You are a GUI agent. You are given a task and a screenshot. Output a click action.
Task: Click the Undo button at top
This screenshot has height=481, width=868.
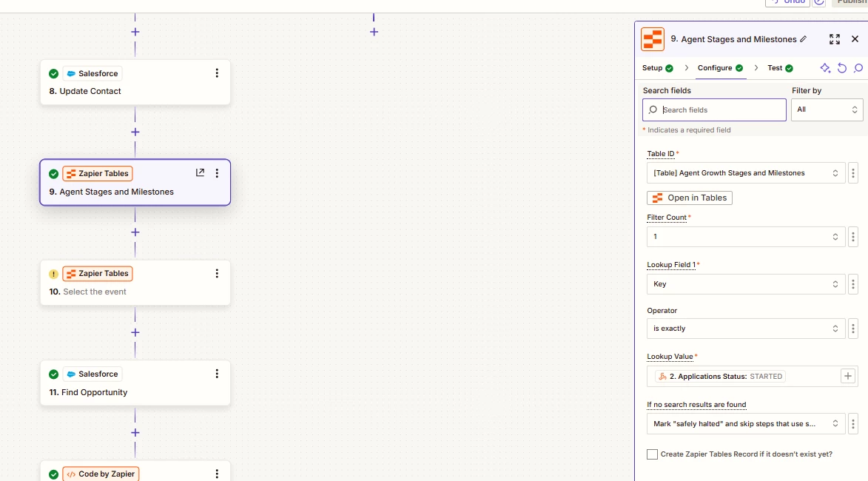pyautogui.click(x=790, y=2)
